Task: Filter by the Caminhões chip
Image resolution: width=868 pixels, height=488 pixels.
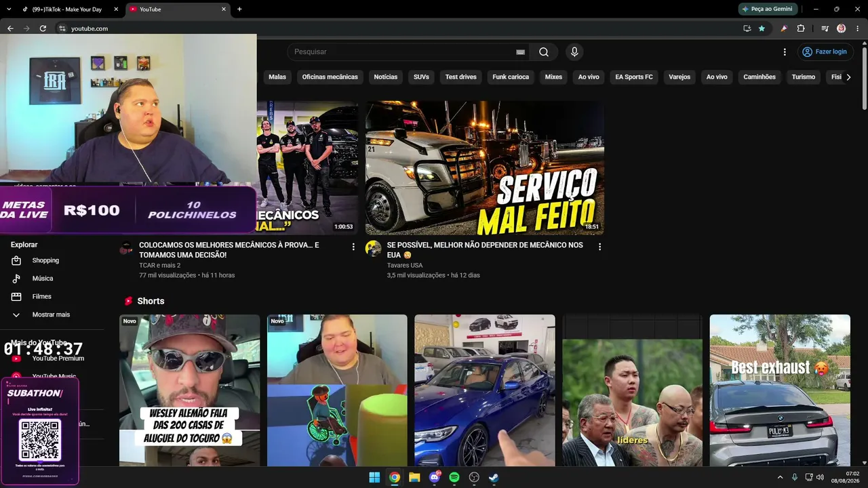Action: point(759,77)
